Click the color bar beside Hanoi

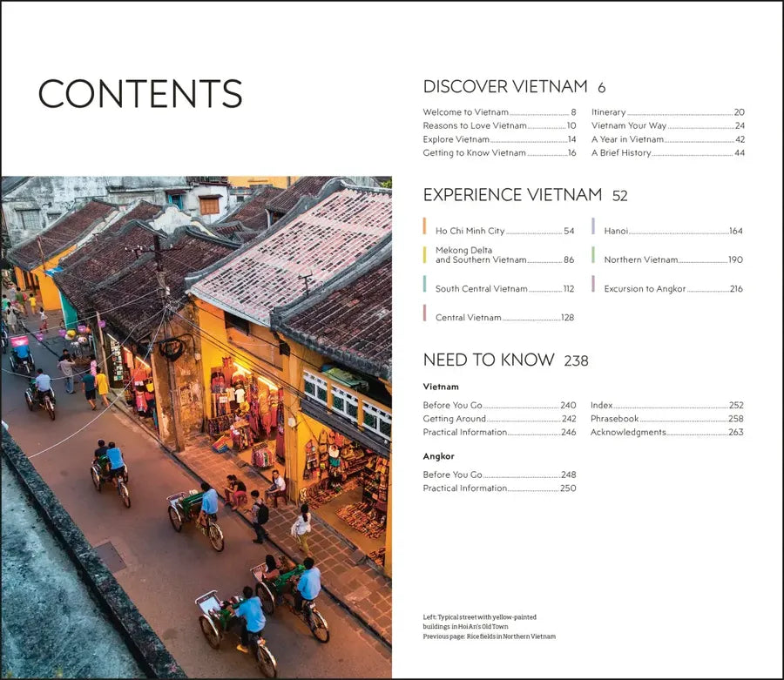593,226
